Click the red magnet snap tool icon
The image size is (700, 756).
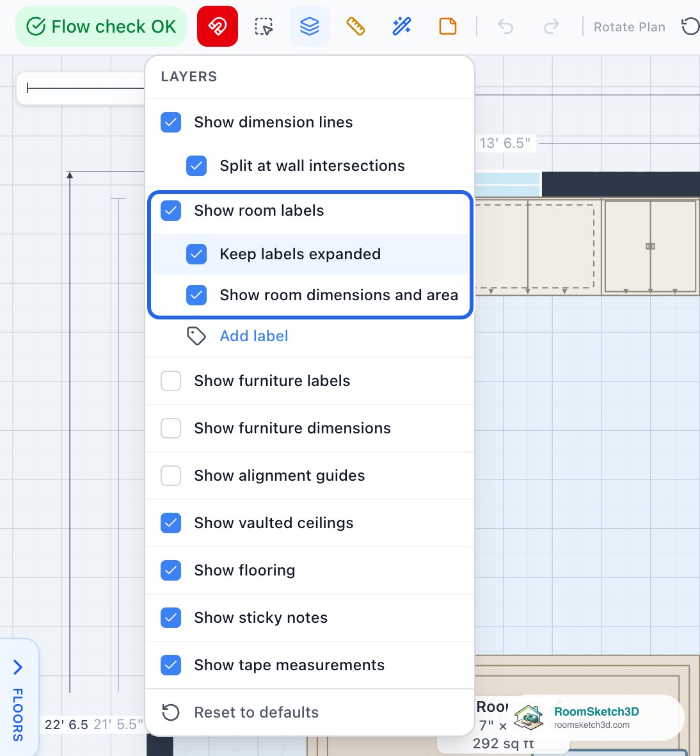(x=218, y=26)
